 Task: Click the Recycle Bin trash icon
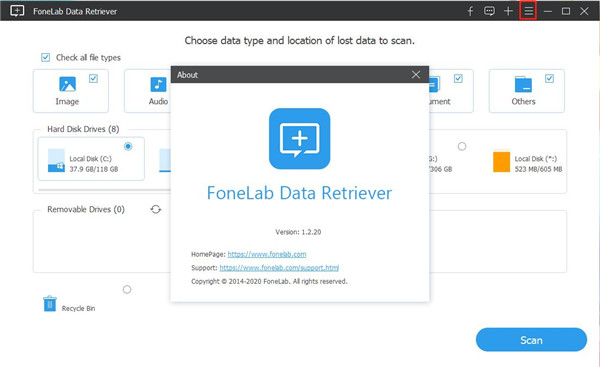pyautogui.click(x=50, y=304)
